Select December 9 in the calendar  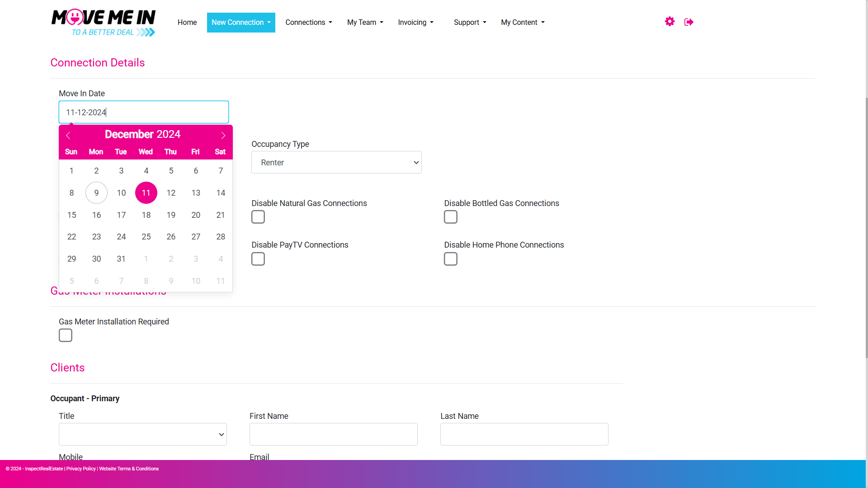pyautogui.click(x=96, y=193)
